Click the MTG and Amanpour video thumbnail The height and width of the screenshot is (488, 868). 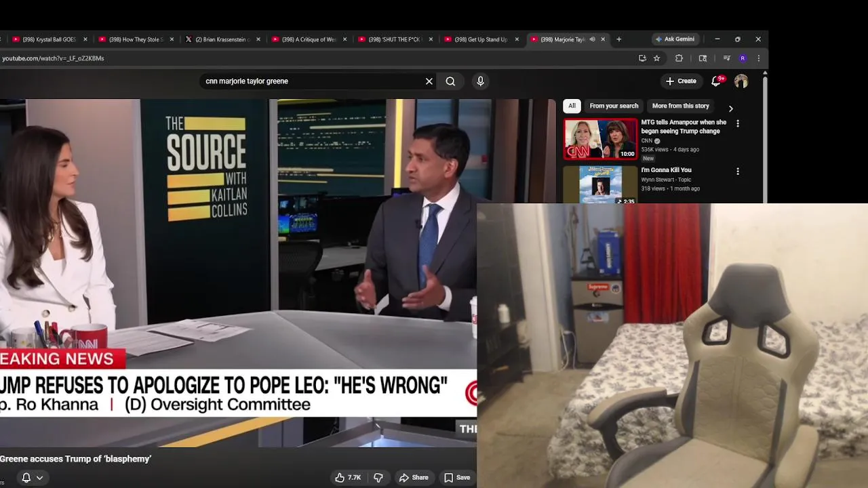[x=600, y=139]
